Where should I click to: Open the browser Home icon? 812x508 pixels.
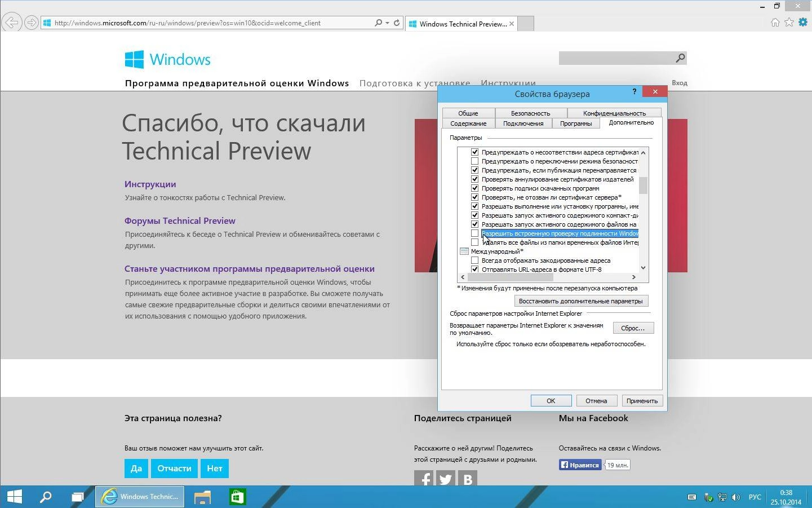[x=775, y=23]
